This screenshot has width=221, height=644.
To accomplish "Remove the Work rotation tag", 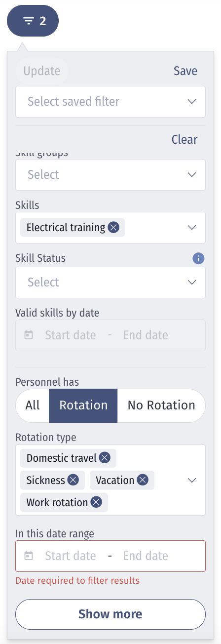I will [96, 502].
